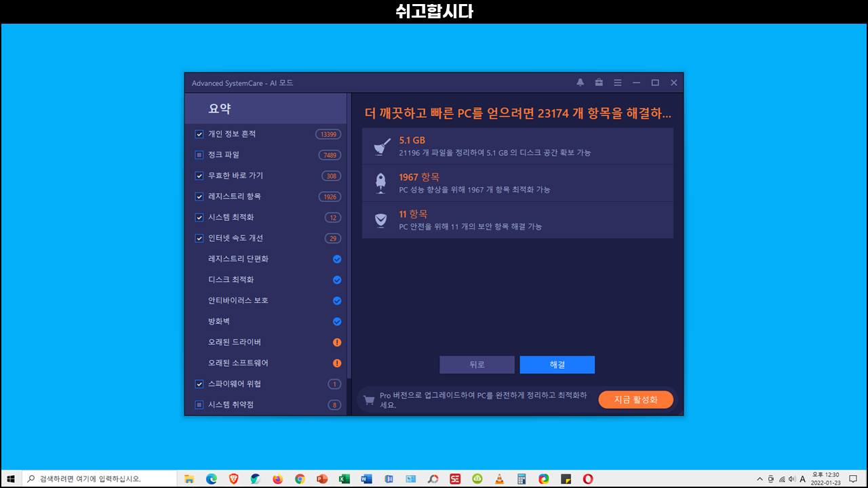The height and width of the screenshot is (488, 868).
Task: Uncheck the 개인 정보 흔적 checkbox
Action: [x=199, y=134]
